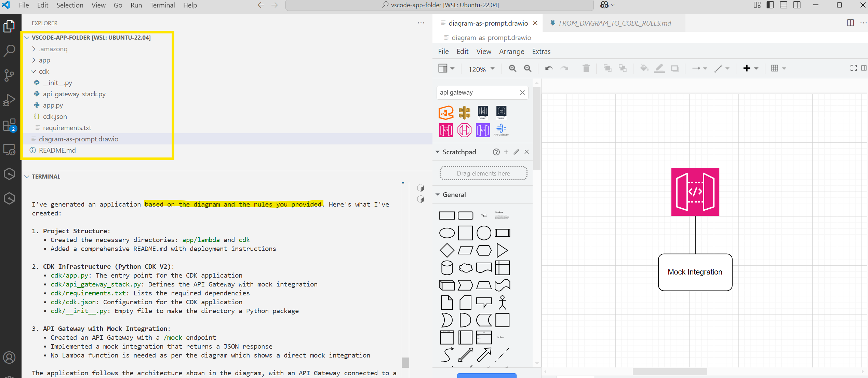Click fill color bucket icon
Image resolution: width=868 pixels, height=378 pixels.
(644, 68)
